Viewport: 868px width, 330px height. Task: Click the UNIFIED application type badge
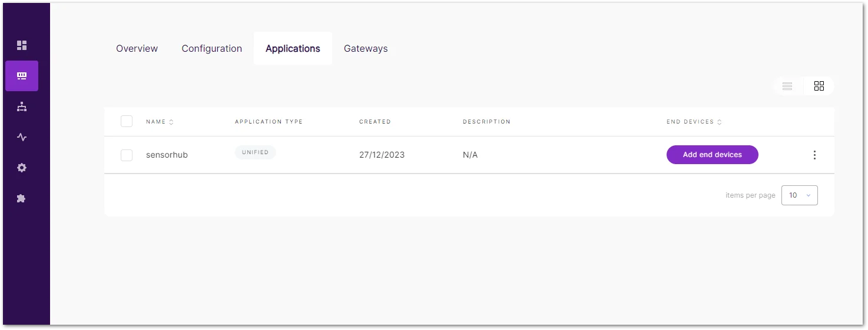click(x=255, y=152)
